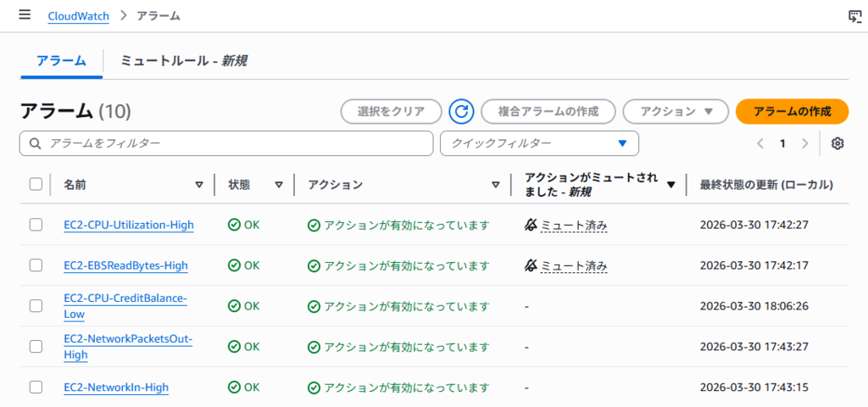Go to previous page arrow
This screenshot has width=868, height=407.
click(x=760, y=143)
